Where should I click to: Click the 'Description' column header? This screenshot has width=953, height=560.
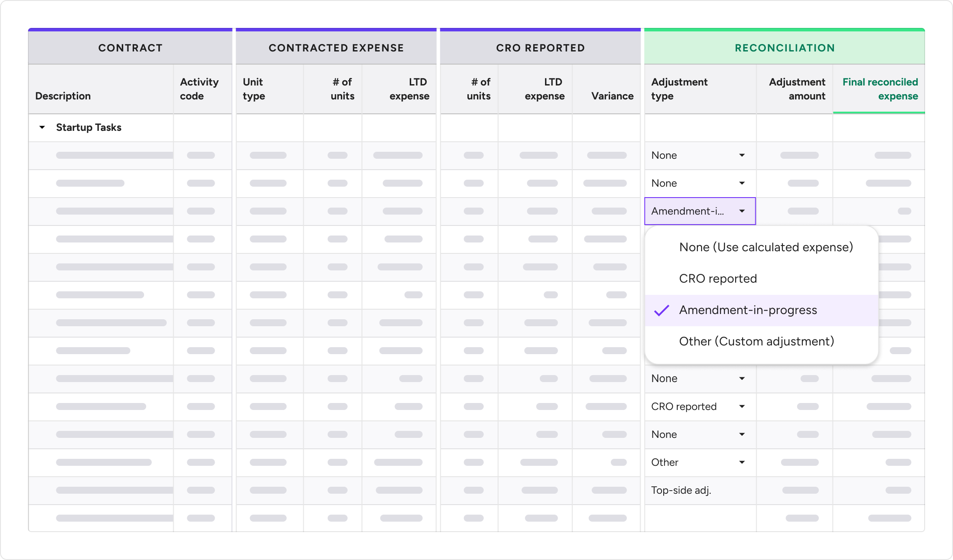[63, 96]
